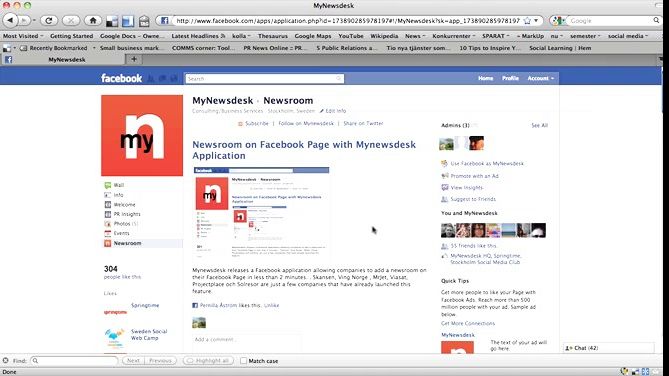Open the semester bookmarks folder
The height and width of the screenshot is (376, 669).
[585, 36]
